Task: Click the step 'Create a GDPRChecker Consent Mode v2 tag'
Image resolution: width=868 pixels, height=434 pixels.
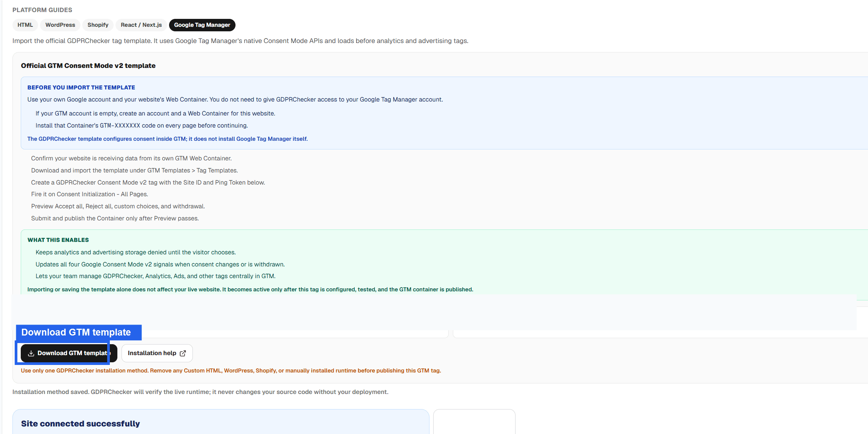Action: pyautogui.click(x=148, y=183)
